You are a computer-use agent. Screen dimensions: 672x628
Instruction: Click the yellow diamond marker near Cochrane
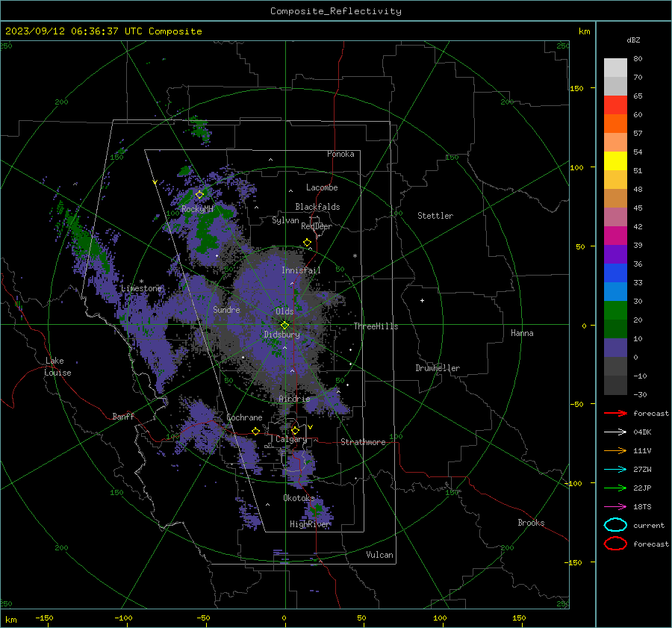(256, 431)
